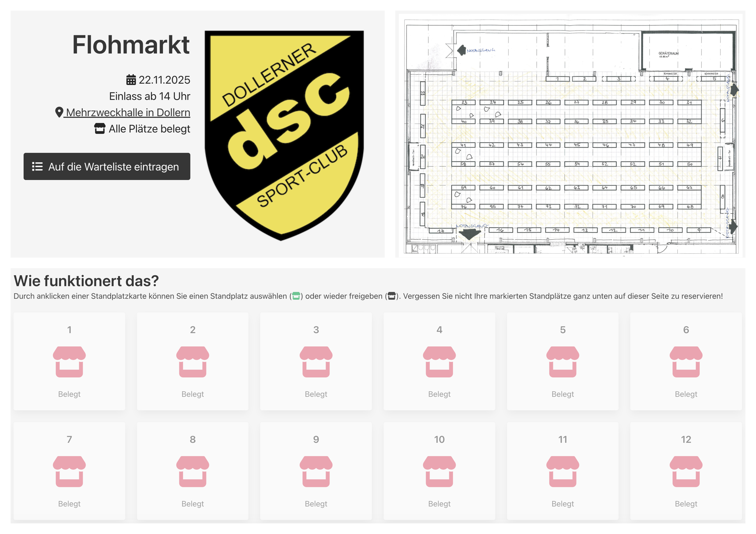This screenshot has height=534, width=756.
Task: Click the DSC Dollerner Sport-Club logo
Action: tap(284, 135)
